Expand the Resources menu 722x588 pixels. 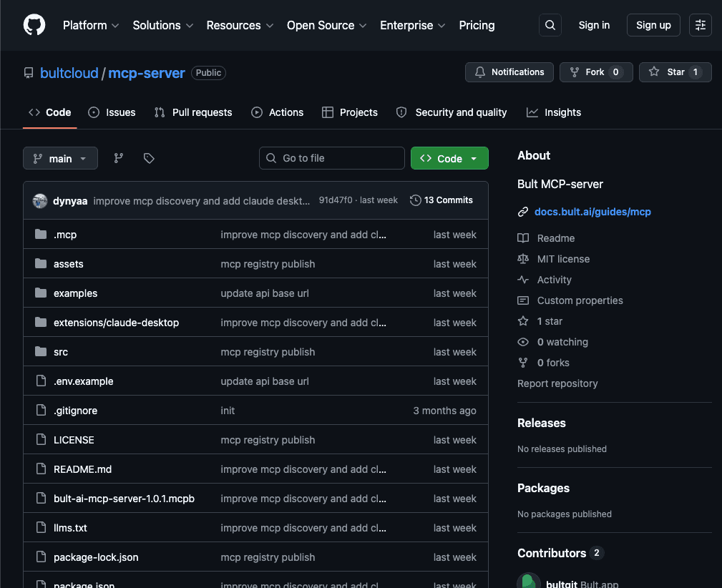click(240, 25)
